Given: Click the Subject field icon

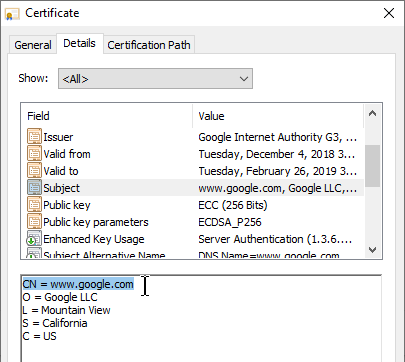Looking at the screenshot, I should pos(34,188).
